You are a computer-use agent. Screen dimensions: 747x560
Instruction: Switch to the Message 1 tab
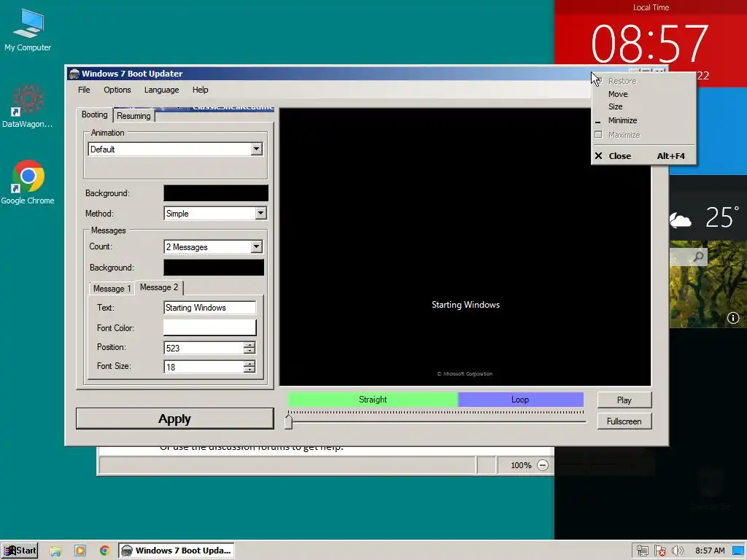pos(112,289)
